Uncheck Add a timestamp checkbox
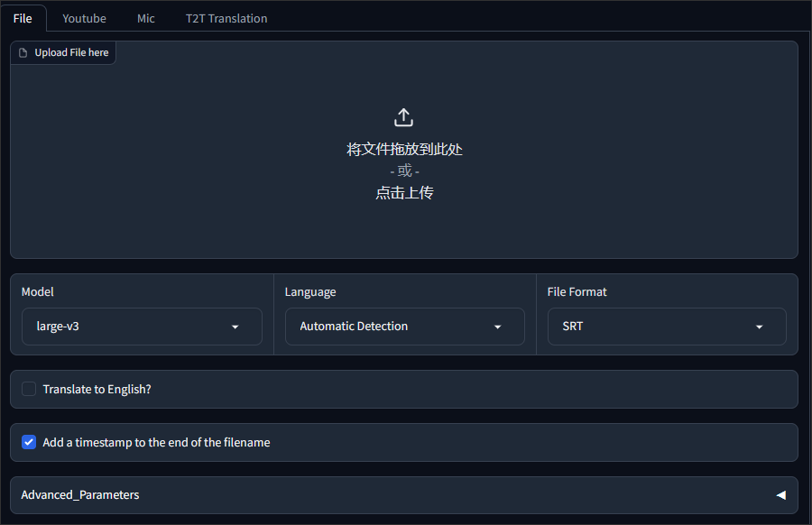The height and width of the screenshot is (525, 812). [29, 442]
